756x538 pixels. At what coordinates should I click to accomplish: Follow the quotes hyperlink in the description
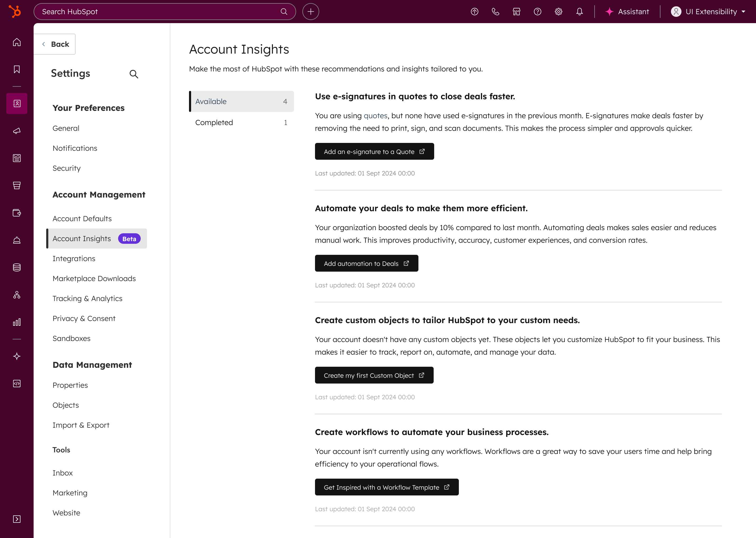click(x=375, y=116)
